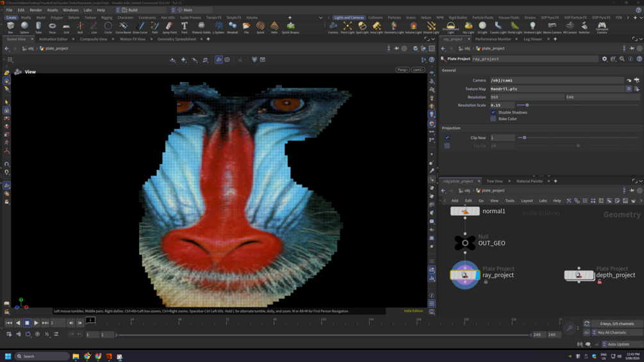Add a Camera from the shelf
The image size is (644, 362).
coord(333,28)
